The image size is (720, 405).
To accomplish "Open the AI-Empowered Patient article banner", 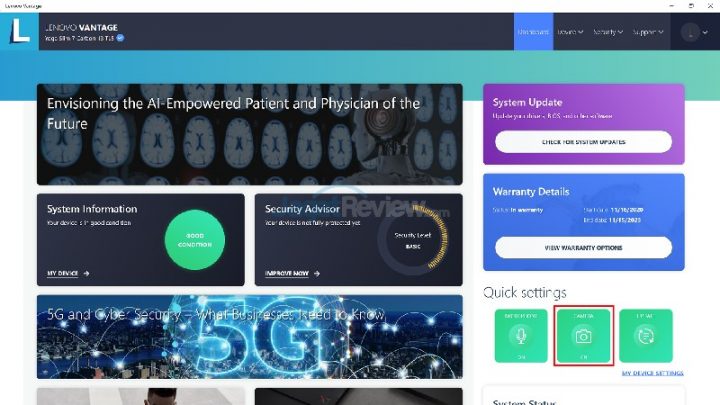I will click(250, 134).
